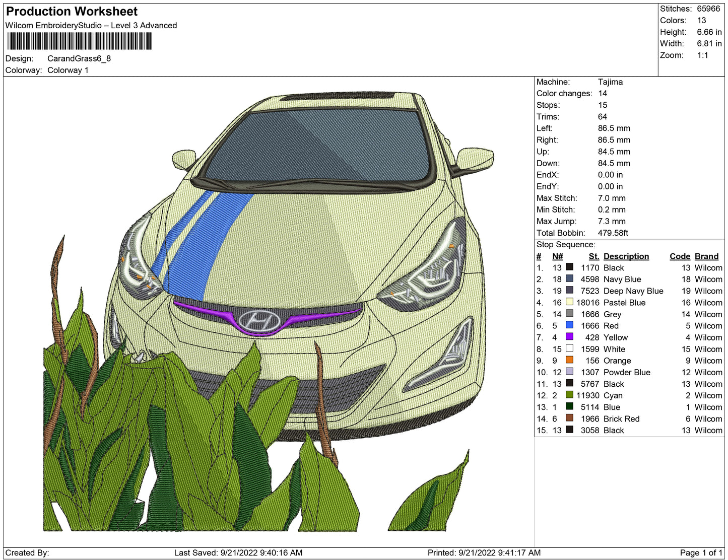Click the Navy Blue swatch in stop 2

[x=569, y=279]
